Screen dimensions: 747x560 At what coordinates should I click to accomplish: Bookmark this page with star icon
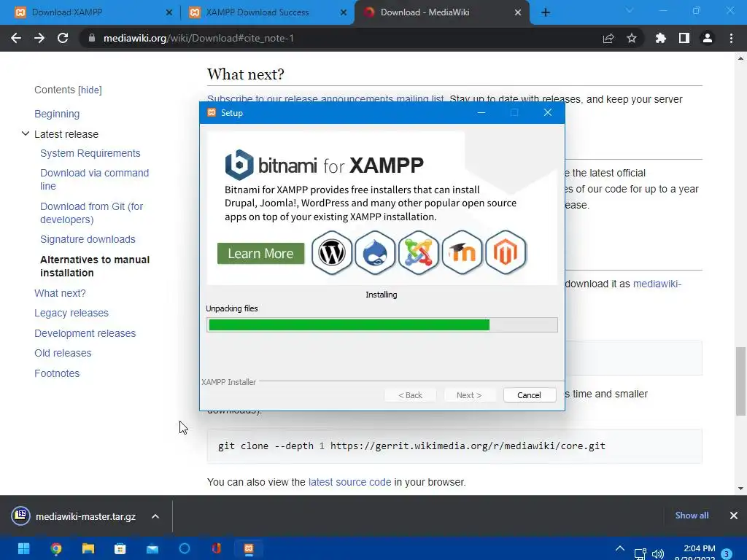point(632,38)
